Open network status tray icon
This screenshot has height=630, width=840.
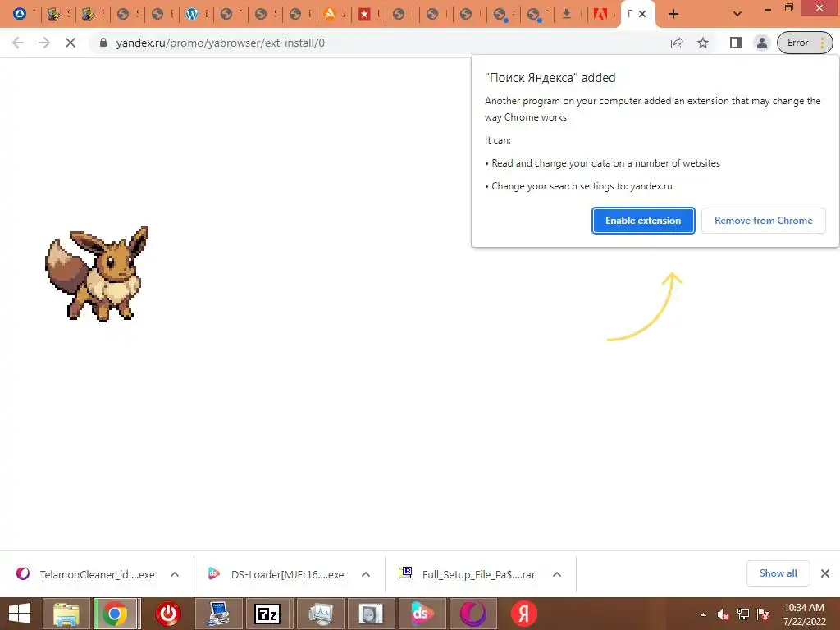(743, 614)
